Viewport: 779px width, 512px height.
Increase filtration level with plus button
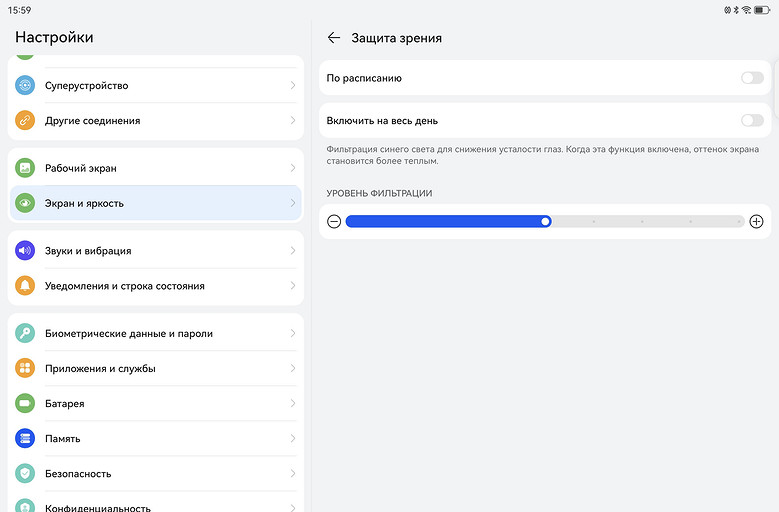click(756, 222)
